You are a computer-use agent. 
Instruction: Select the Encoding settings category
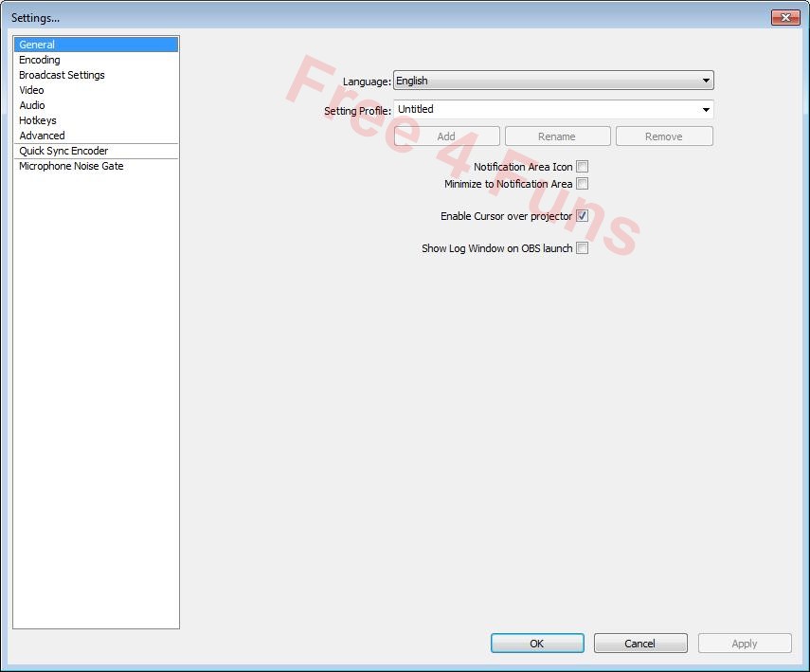[x=39, y=60]
